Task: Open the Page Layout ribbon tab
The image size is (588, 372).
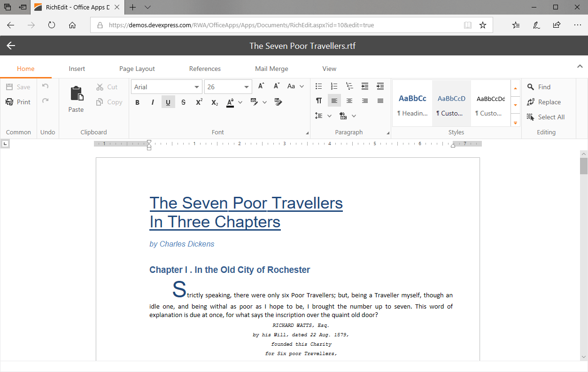Action: [137, 69]
